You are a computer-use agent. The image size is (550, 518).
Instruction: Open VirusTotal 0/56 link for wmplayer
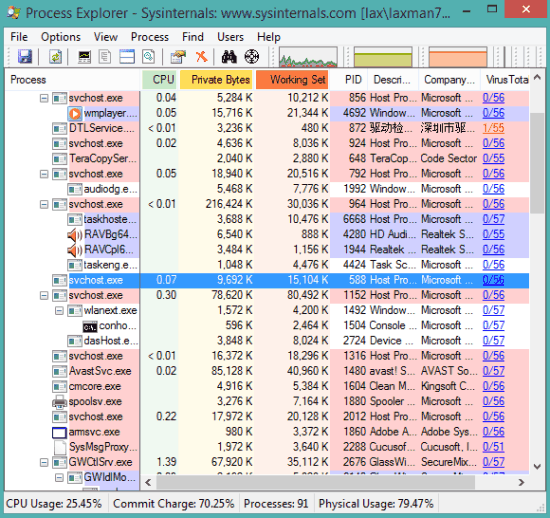(x=493, y=113)
